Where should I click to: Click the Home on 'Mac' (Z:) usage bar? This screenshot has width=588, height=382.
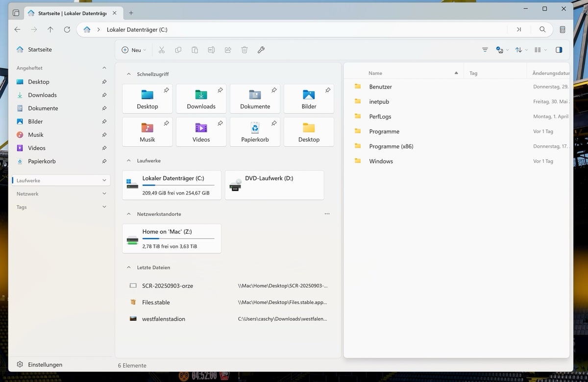(178, 239)
